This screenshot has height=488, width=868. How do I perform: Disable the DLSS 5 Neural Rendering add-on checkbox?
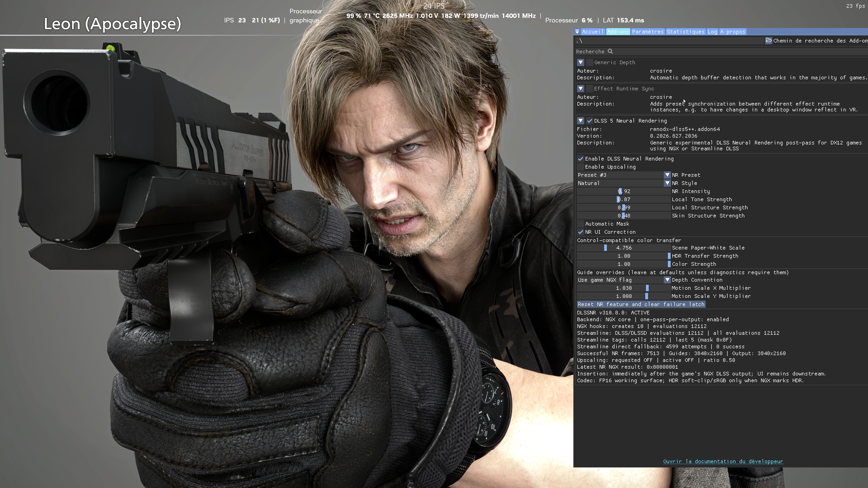589,120
